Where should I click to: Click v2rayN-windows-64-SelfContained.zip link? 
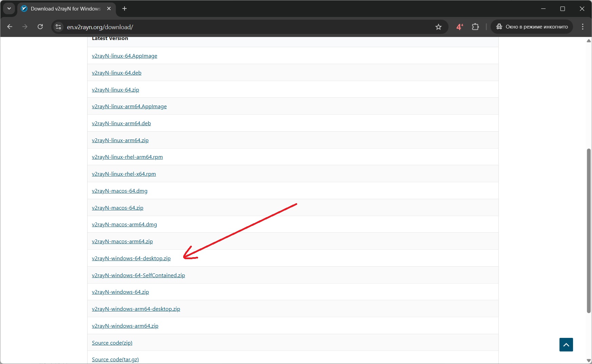tap(138, 275)
